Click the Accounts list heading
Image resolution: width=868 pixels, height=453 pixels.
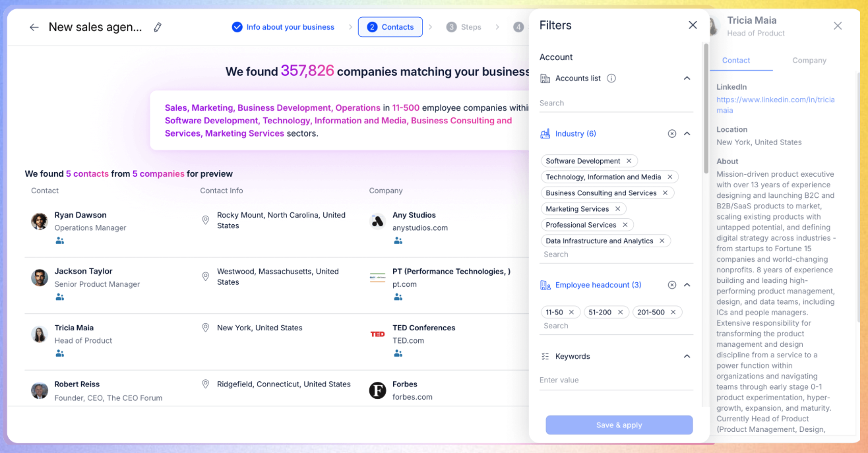pyautogui.click(x=578, y=78)
